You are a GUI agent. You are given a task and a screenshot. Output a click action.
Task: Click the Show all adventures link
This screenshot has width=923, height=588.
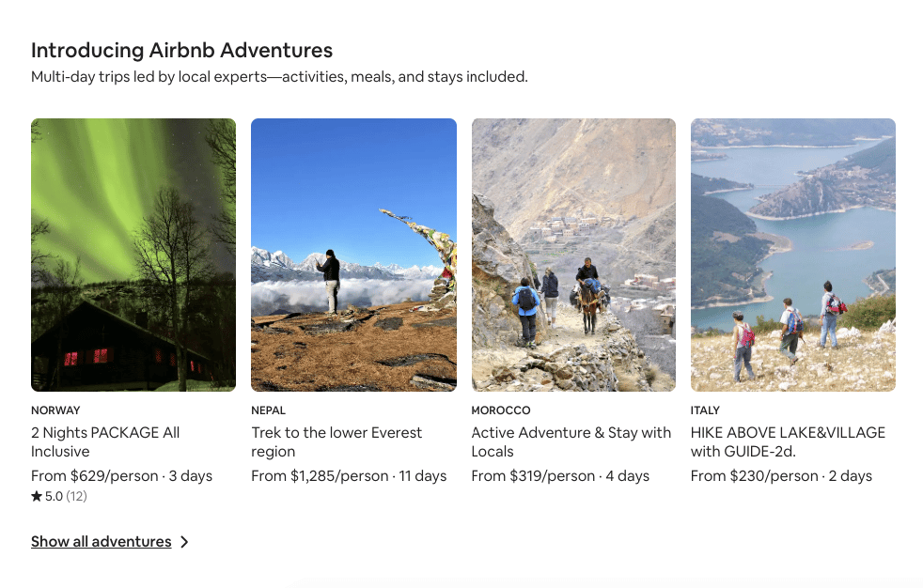click(102, 542)
